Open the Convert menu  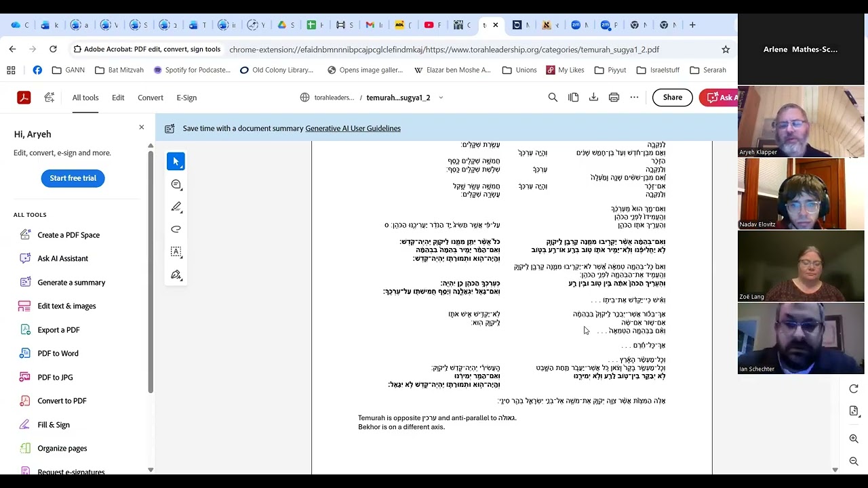[x=151, y=98]
